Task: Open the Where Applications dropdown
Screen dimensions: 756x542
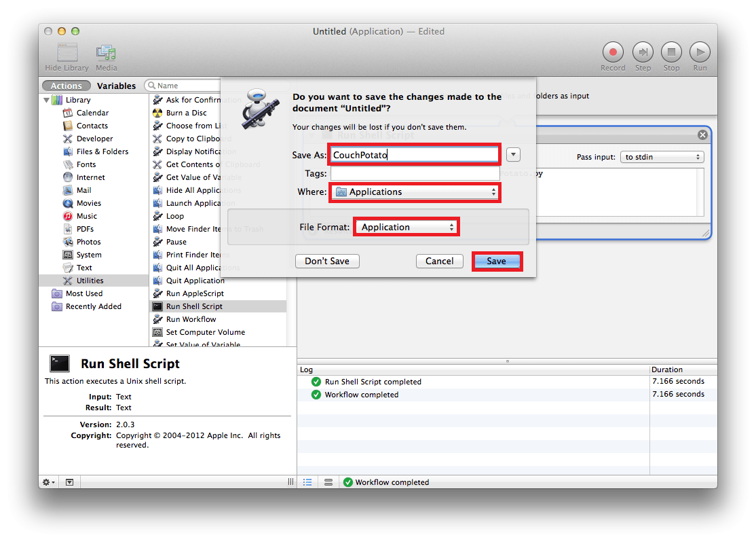Action: click(x=415, y=192)
